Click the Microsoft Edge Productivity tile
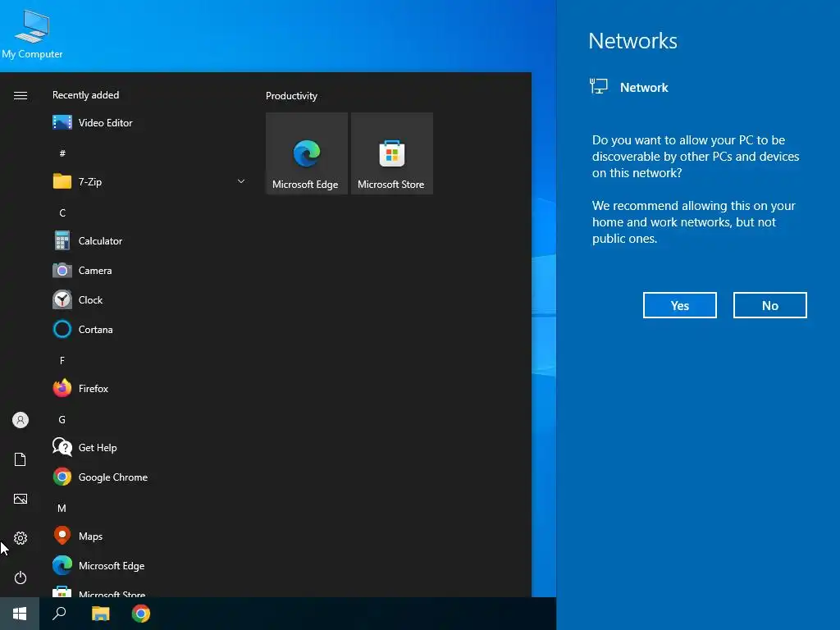 [x=307, y=153]
